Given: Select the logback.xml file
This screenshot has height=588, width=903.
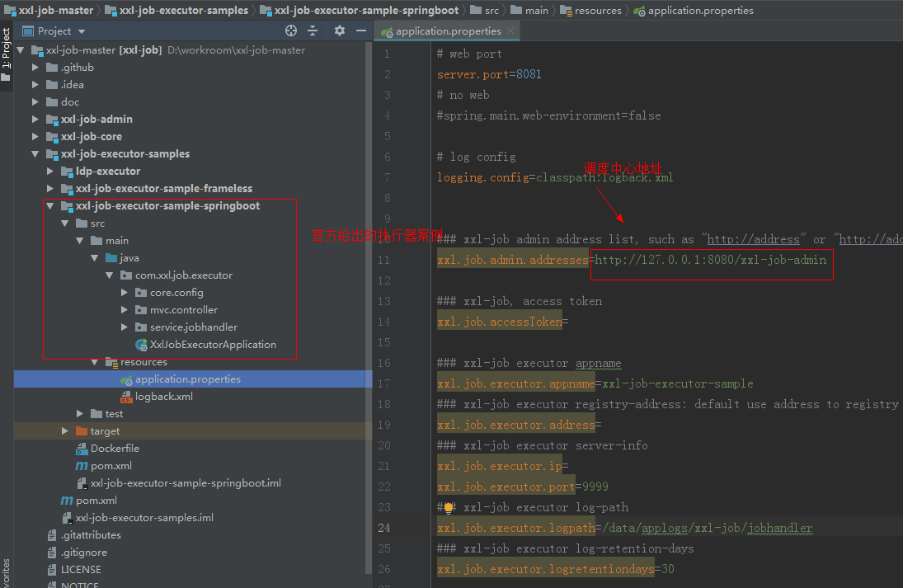Looking at the screenshot, I should click(163, 396).
